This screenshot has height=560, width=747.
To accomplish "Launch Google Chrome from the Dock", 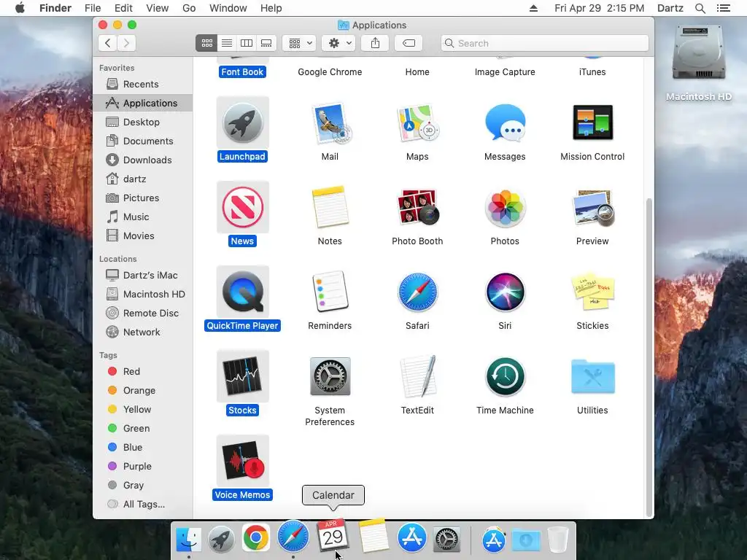I will 256,538.
